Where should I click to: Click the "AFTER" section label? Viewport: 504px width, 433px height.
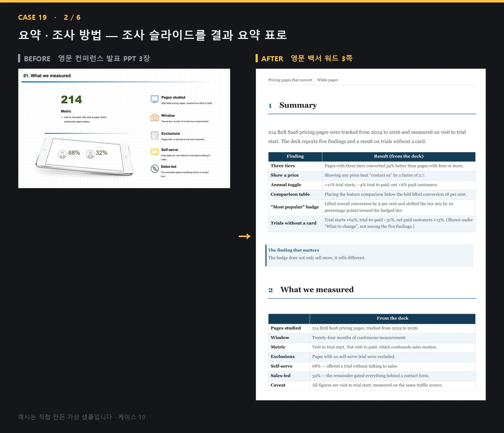coord(272,59)
